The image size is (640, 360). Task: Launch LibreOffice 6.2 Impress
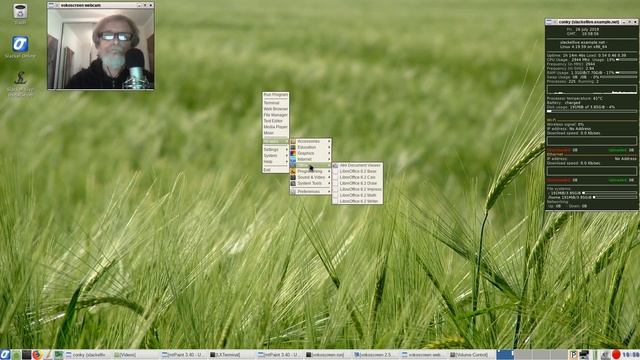click(357, 189)
